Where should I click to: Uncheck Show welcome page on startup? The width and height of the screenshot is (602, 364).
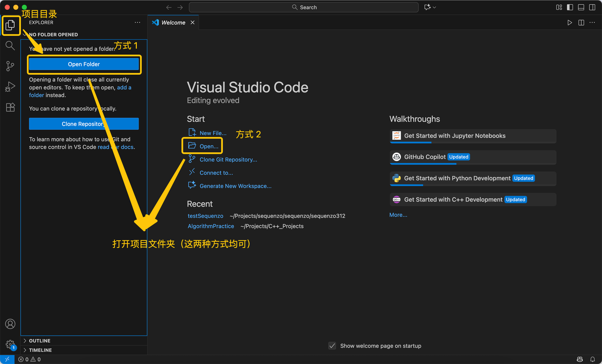pos(332,346)
